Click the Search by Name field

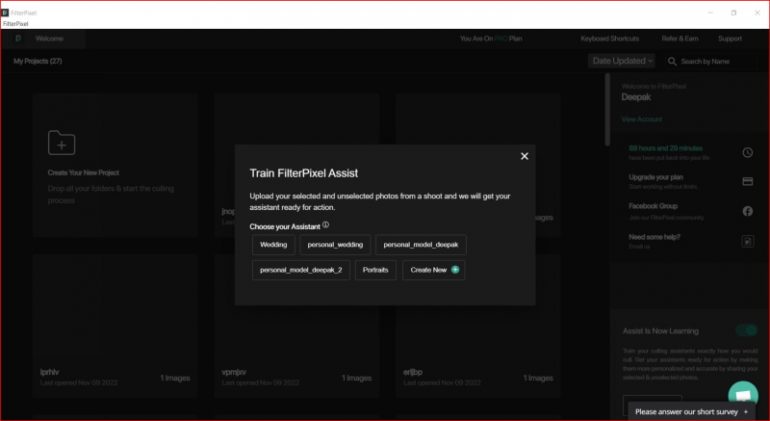click(x=710, y=61)
